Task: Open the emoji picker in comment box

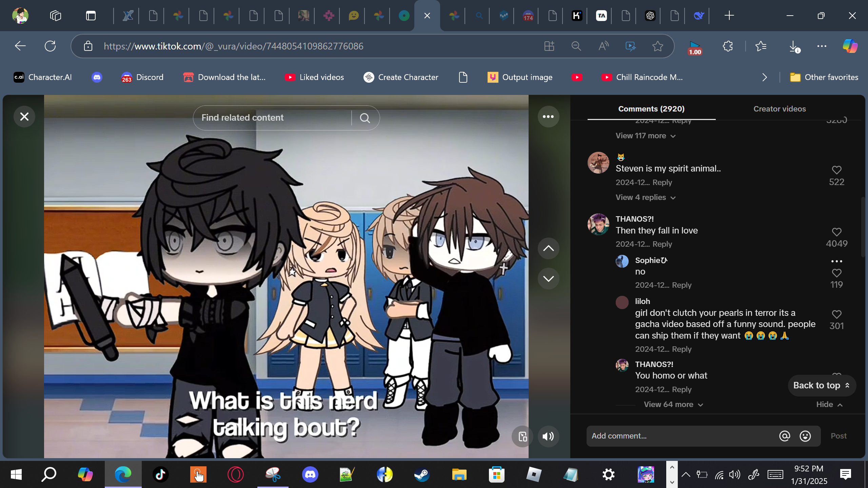Action: (805, 436)
